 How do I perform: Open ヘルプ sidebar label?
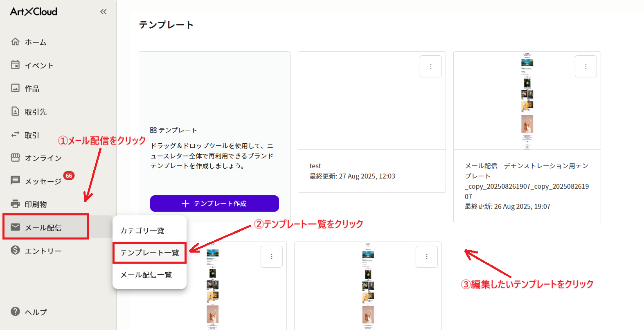coord(36,312)
